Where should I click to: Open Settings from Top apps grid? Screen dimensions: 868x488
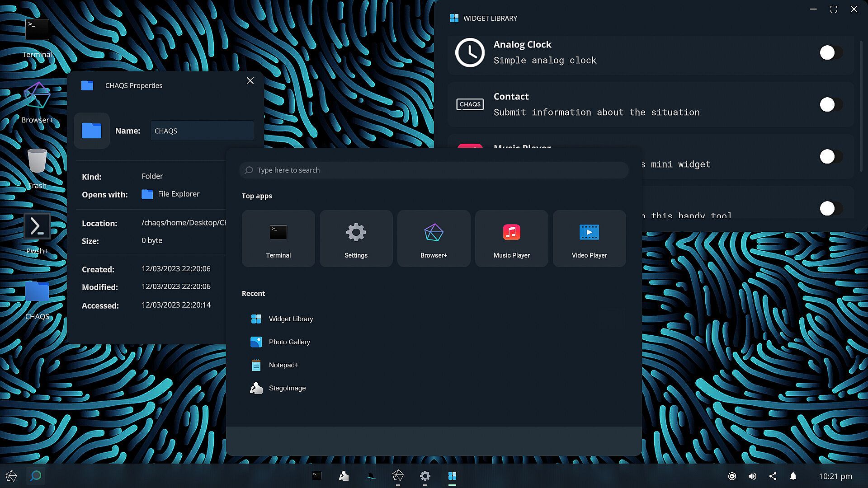[x=356, y=239]
